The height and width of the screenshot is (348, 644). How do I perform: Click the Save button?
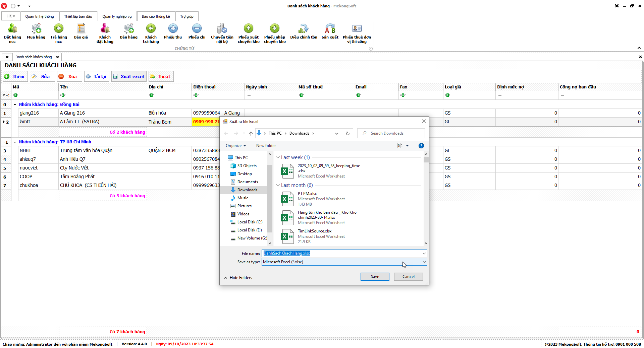(x=375, y=277)
